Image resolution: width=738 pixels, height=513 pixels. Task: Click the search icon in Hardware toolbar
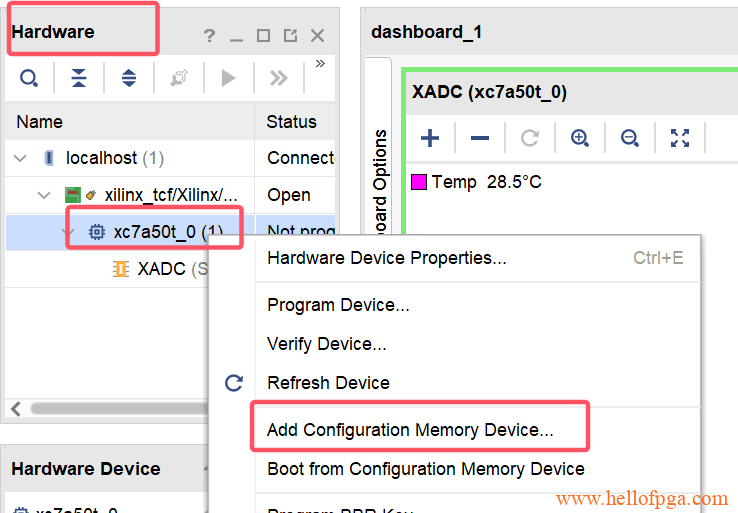tap(29, 78)
